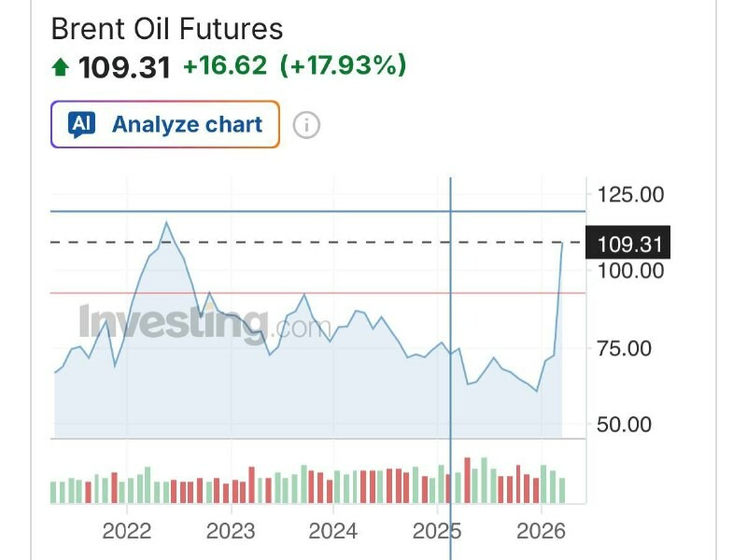
Task: Click the green up-arrow price indicator
Action: point(62,68)
